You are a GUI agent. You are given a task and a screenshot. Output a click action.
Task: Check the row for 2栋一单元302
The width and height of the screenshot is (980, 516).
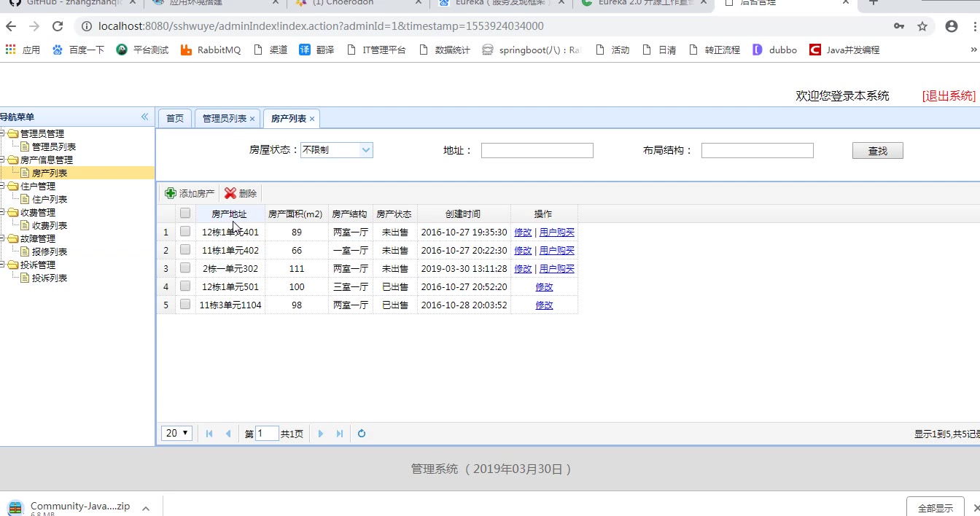click(x=185, y=268)
